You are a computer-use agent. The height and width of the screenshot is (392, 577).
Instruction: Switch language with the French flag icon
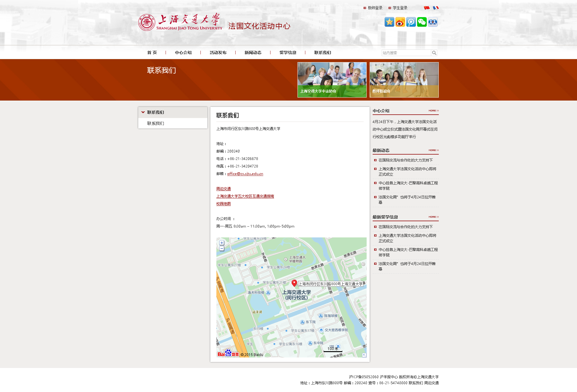point(435,8)
